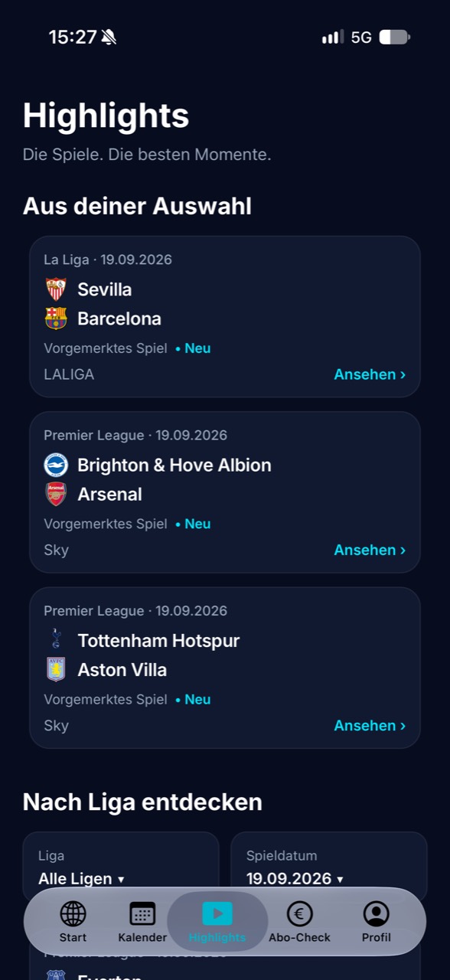This screenshot has height=980, width=450.
Task: Open the Profil person icon
Action: tap(377, 913)
